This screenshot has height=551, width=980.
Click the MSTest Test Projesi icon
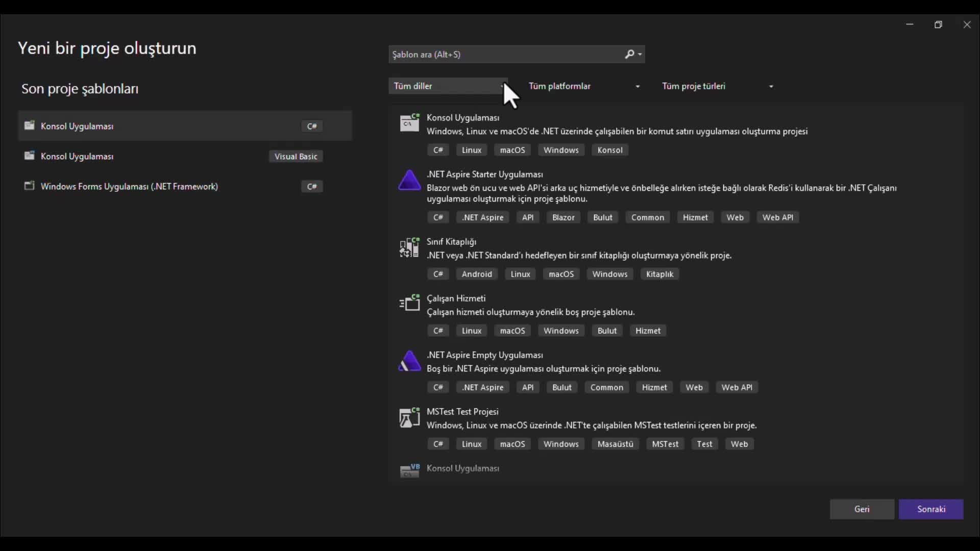point(409,417)
